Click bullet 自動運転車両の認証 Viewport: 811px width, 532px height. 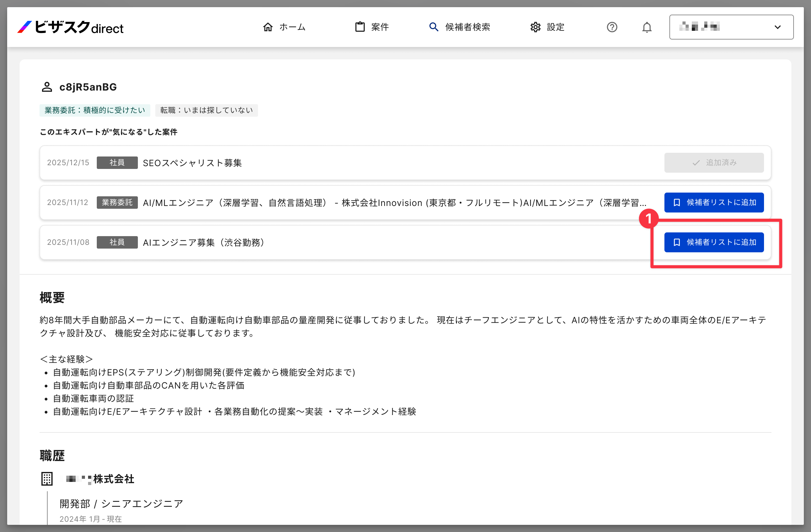93,398
